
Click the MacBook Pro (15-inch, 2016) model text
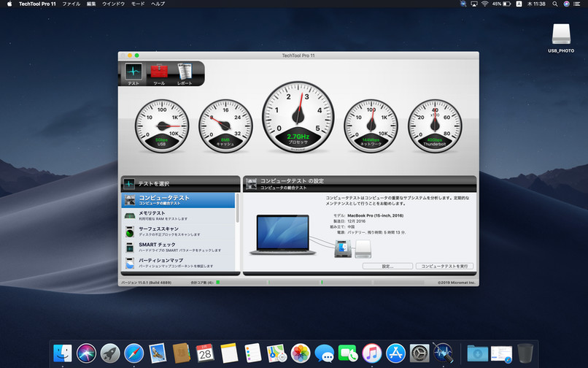click(376, 215)
